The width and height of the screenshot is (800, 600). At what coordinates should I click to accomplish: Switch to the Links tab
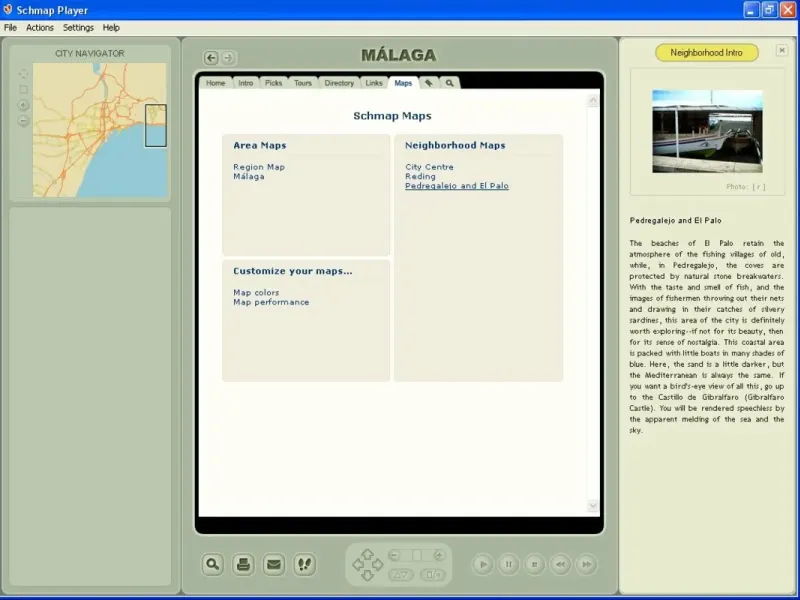point(374,83)
